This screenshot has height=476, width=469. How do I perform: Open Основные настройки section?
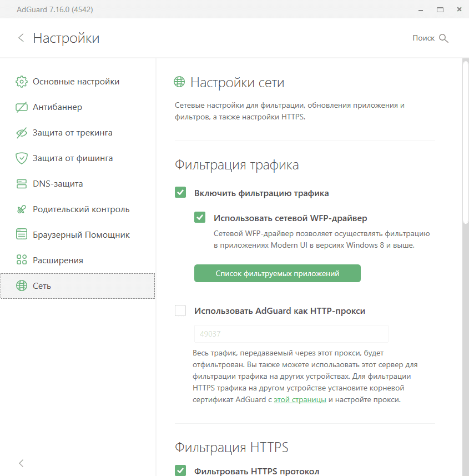(x=78, y=82)
